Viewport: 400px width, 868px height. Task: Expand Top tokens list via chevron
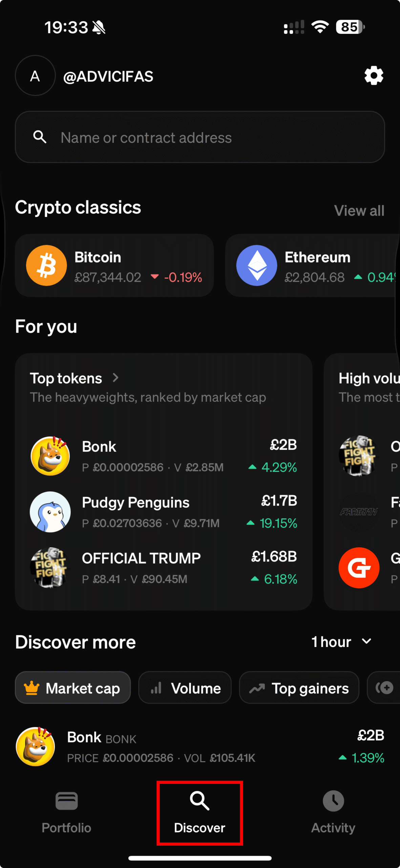click(115, 378)
